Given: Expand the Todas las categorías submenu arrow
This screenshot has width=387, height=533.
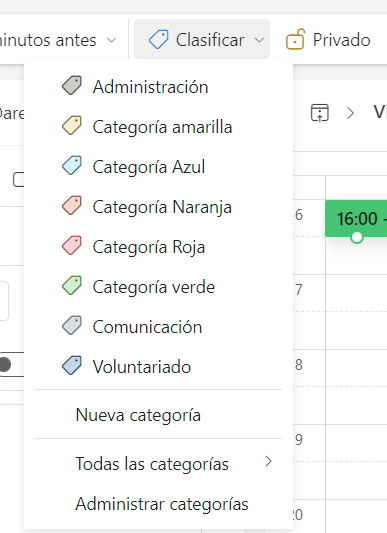Looking at the screenshot, I should (269, 461).
